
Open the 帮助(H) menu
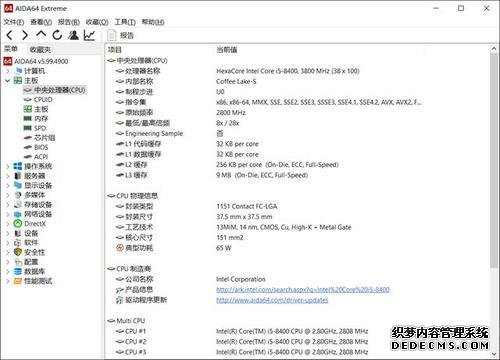coord(153,22)
